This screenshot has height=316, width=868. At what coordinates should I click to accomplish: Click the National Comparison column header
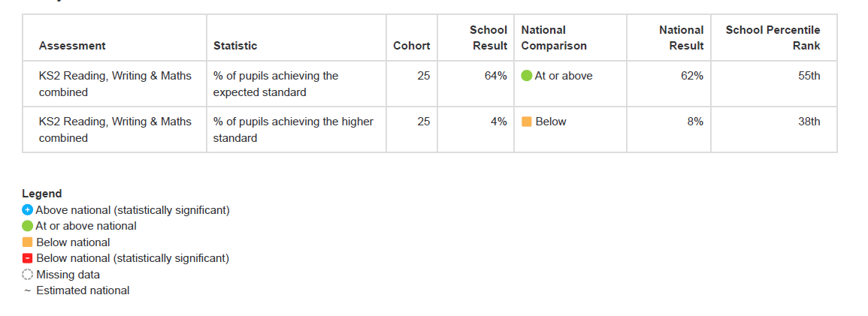tap(554, 38)
